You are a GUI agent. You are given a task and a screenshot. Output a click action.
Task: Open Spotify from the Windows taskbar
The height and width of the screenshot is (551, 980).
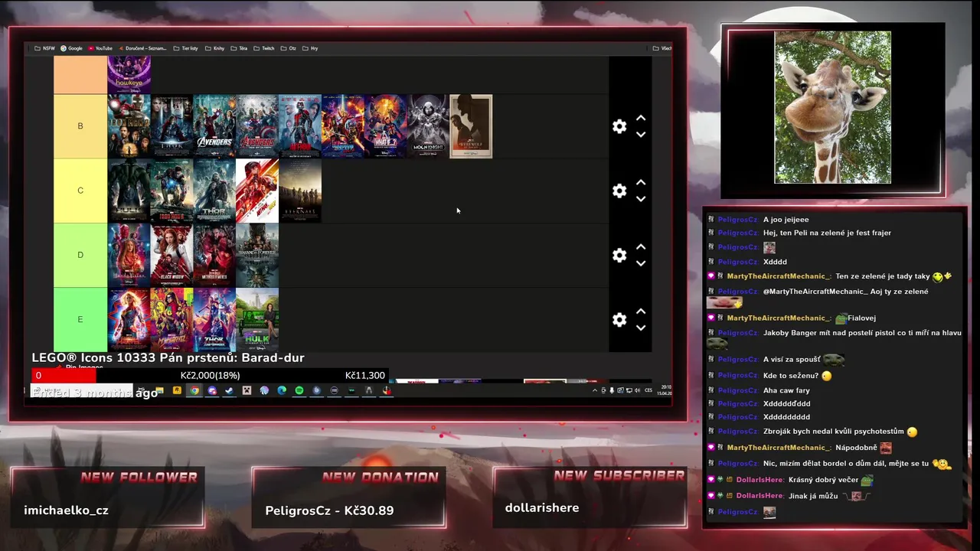(x=299, y=390)
